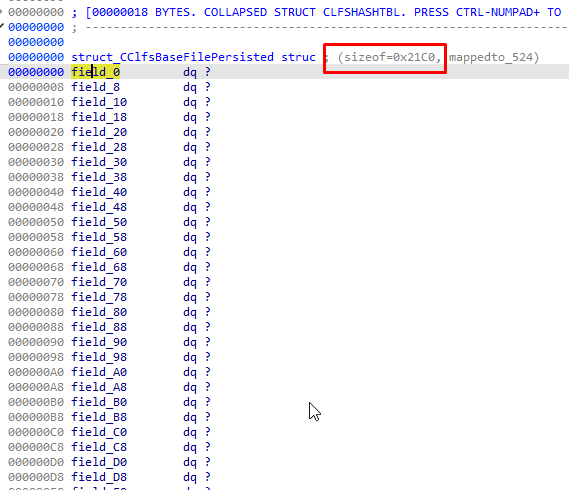Click the field_B0 member

coord(99,402)
